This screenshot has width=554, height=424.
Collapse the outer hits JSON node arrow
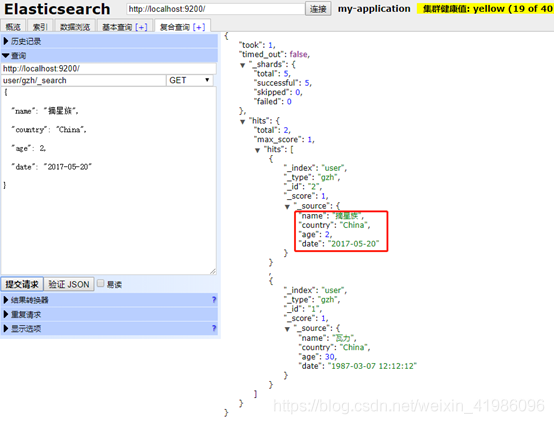243,122
